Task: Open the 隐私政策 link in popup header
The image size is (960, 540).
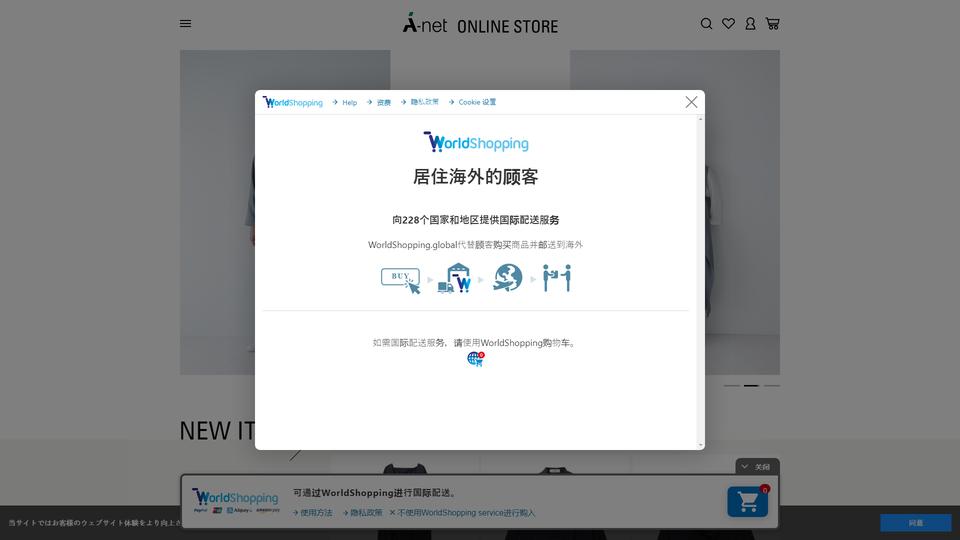Action: coord(420,102)
